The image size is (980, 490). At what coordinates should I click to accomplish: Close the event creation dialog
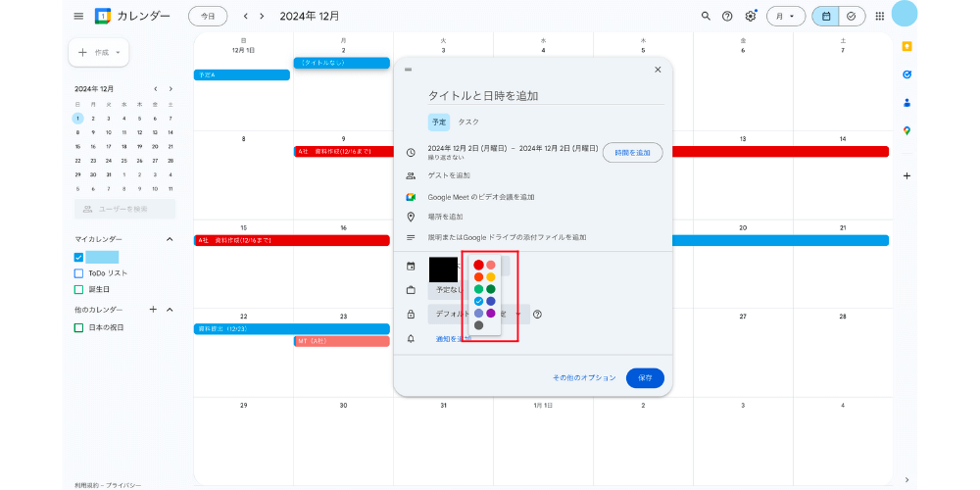(x=658, y=70)
